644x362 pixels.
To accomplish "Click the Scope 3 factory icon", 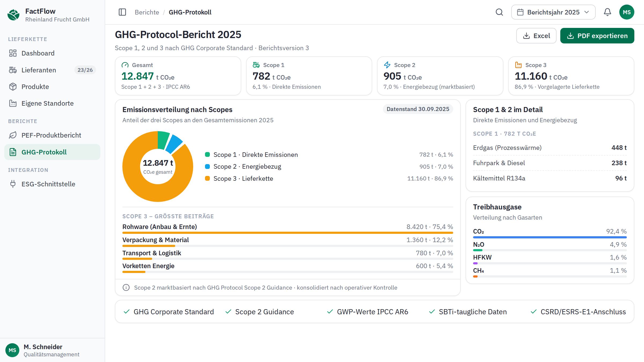I will tap(518, 65).
